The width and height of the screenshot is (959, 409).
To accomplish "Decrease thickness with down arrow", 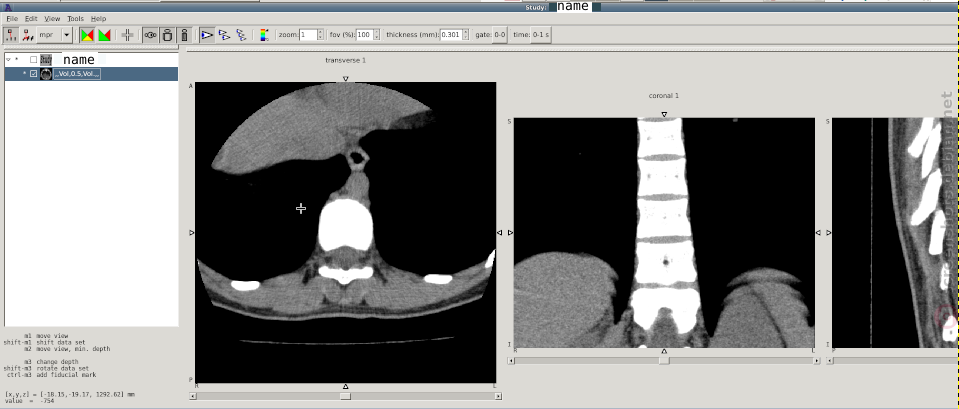I will pos(465,38).
